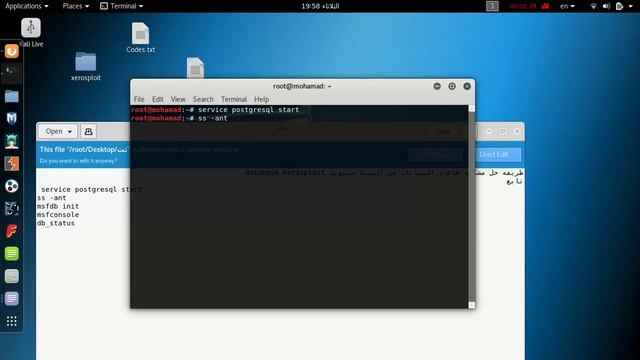Screen dimensions: 640x360
Task: Open the Help menu in terminal
Action: click(x=261, y=99)
